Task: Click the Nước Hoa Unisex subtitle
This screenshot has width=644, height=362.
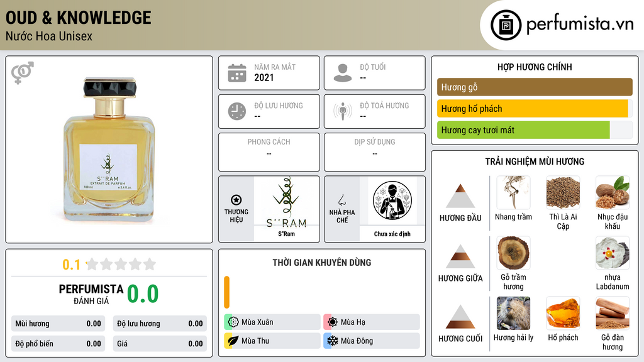Action: point(49,36)
